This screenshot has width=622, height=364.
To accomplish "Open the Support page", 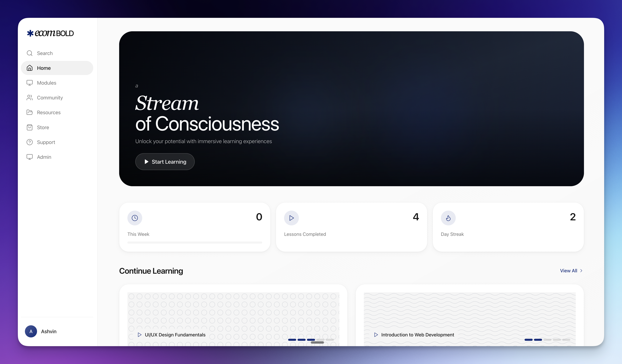I will pos(57,142).
